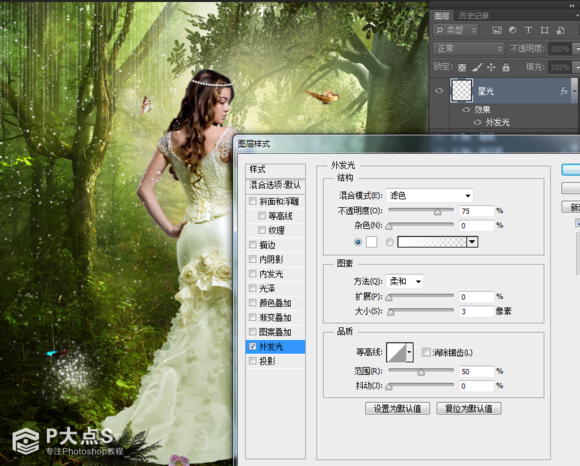Open the 等高线 contour picker arrow
The image size is (580, 466).
tap(409, 352)
